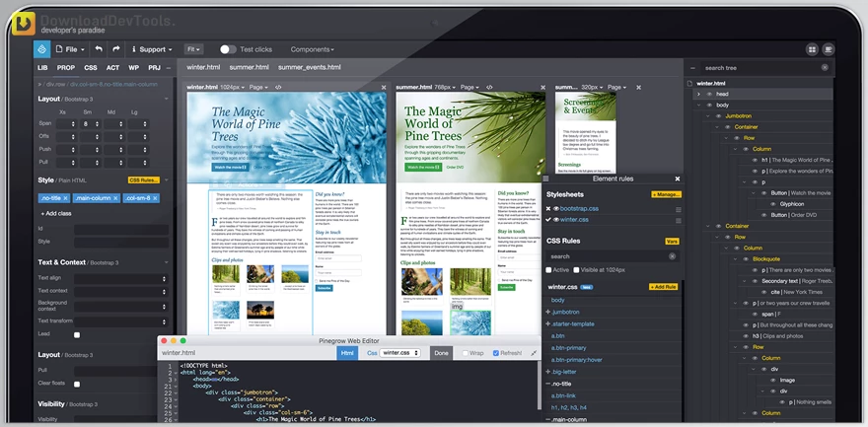Remove the .no-title class tag
Viewport: 868px width, 427px height.
pos(65,198)
